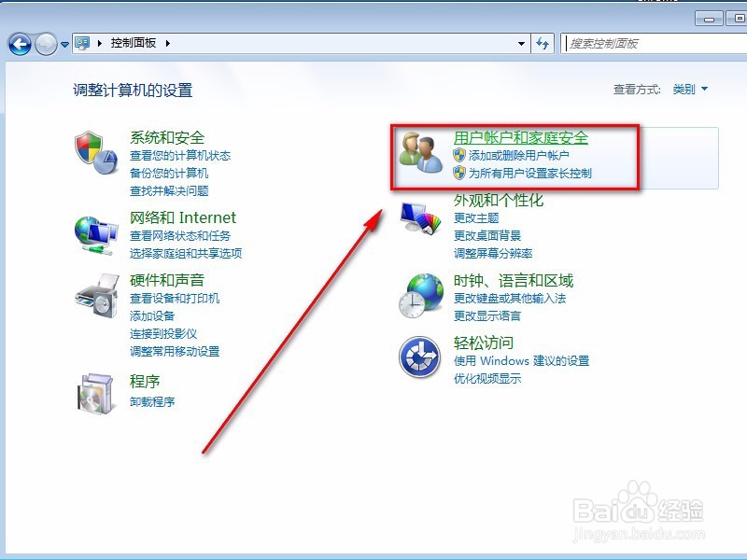Open 程序 by clicking its box icon
Screen dimensions: 747x560
click(x=96, y=392)
